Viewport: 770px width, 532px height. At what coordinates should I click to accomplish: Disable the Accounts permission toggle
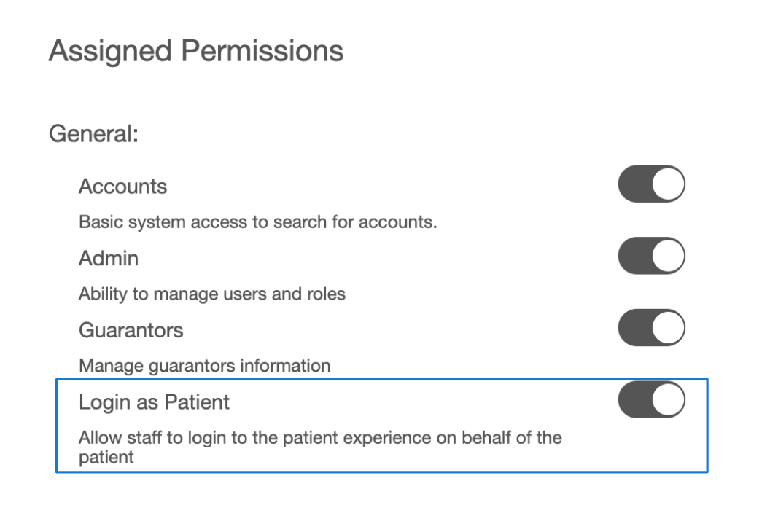pyautogui.click(x=651, y=184)
